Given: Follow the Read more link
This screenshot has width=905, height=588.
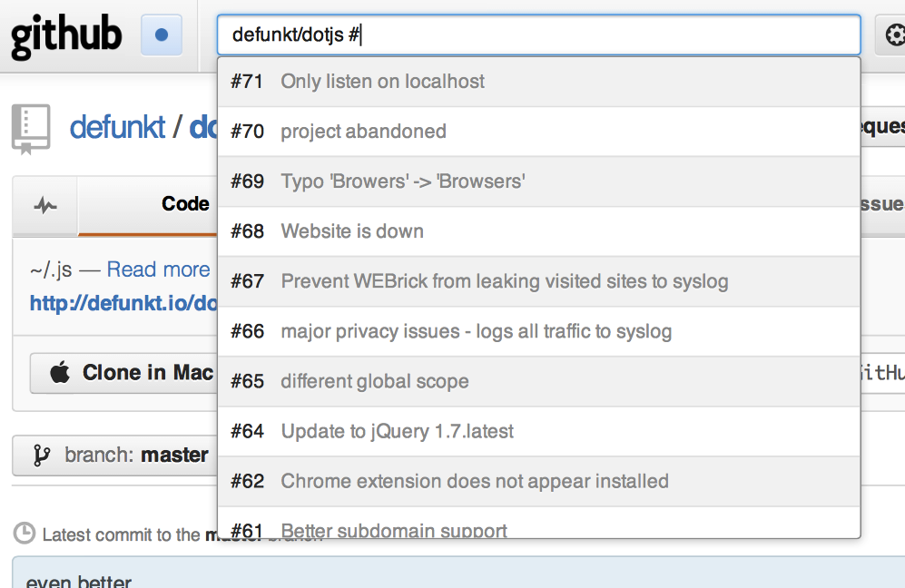Looking at the screenshot, I should point(158,269).
